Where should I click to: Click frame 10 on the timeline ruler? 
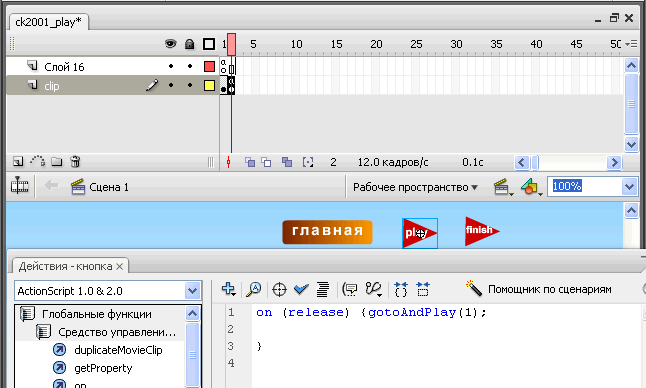296,44
